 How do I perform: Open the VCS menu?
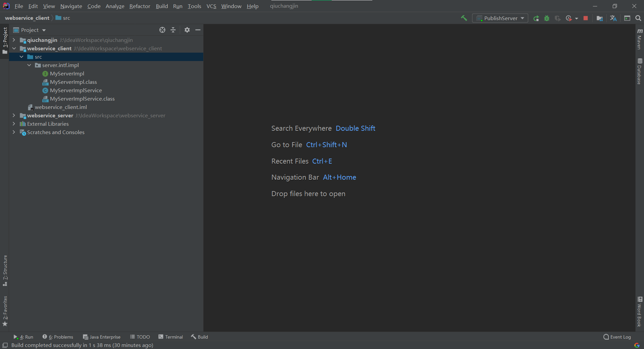pyautogui.click(x=211, y=6)
